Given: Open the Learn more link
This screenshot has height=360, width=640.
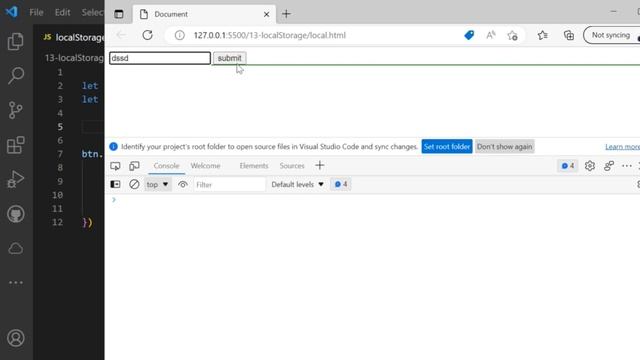Looking at the screenshot, I should [x=622, y=147].
